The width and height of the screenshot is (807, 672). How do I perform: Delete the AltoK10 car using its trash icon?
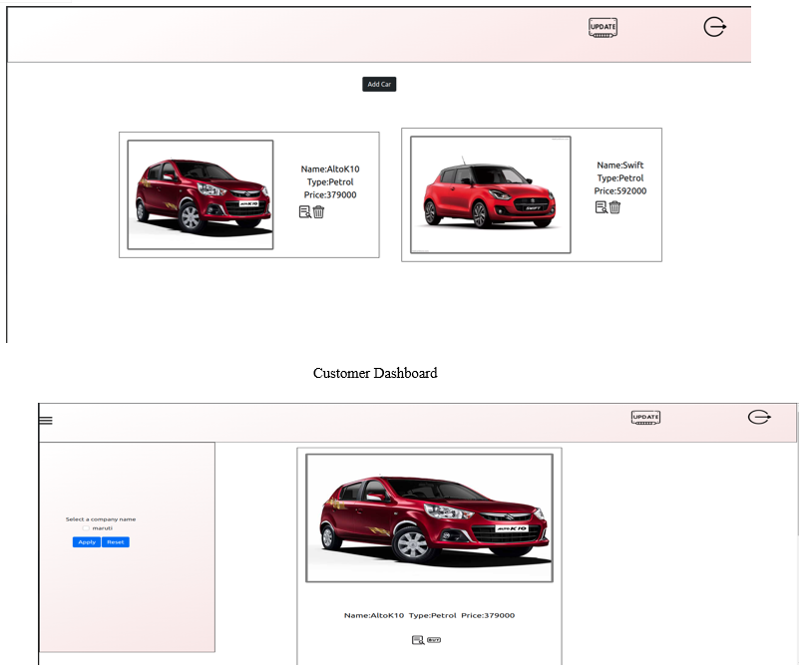pyautogui.click(x=318, y=212)
